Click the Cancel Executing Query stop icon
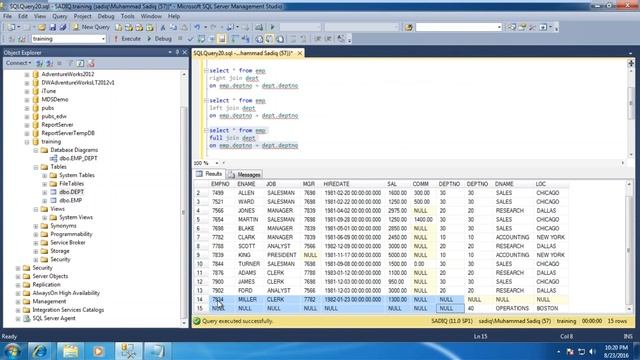The width and height of the screenshot is (640, 360). pyautogui.click(x=180, y=39)
